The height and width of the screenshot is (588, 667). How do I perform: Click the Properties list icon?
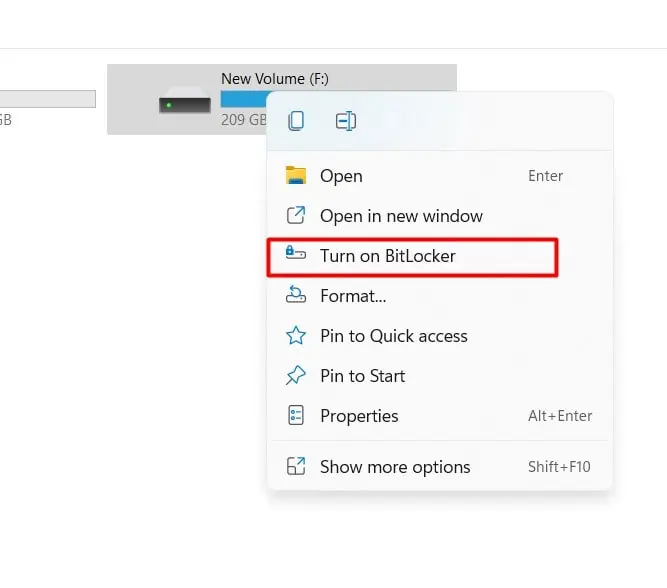click(296, 416)
